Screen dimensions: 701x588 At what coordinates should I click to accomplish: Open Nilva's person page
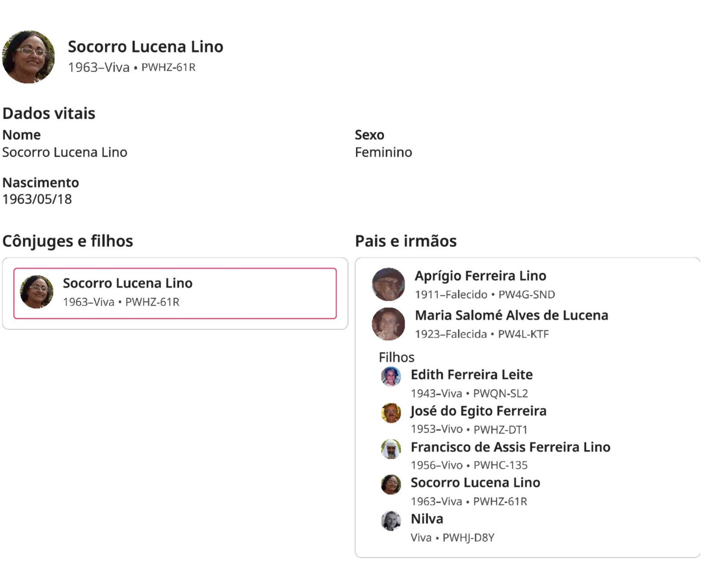pyautogui.click(x=427, y=519)
